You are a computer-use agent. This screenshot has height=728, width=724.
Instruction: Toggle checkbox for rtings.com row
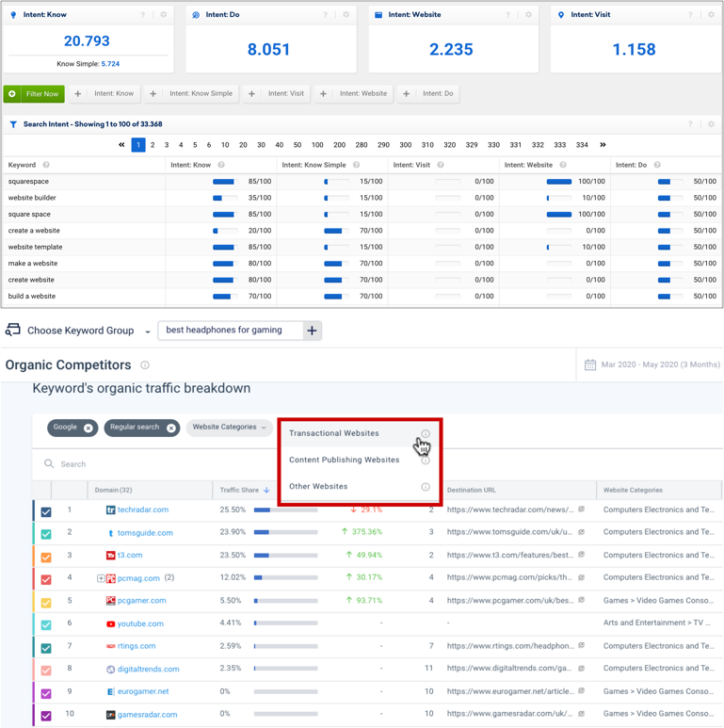pos(46,648)
